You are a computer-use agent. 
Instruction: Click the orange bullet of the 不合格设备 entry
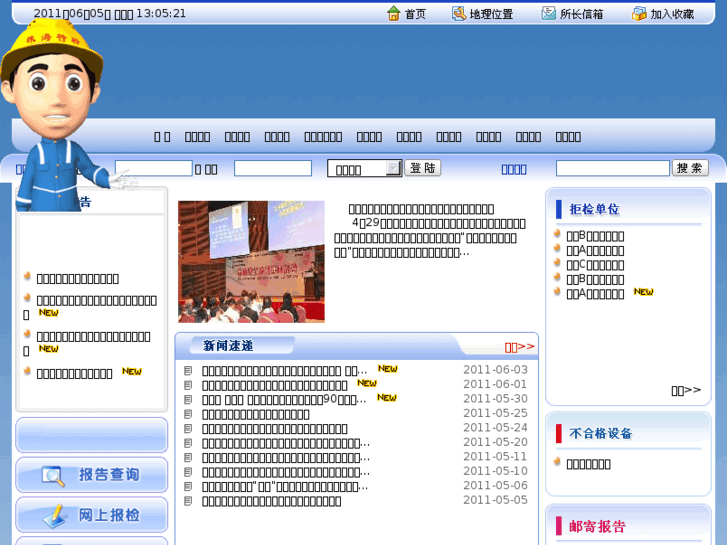(x=557, y=462)
